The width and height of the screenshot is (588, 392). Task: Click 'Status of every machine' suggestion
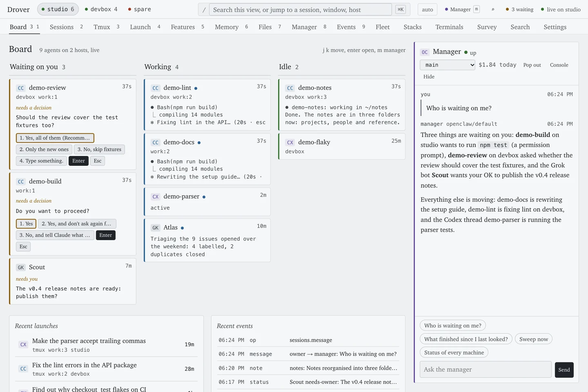click(x=454, y=353)
